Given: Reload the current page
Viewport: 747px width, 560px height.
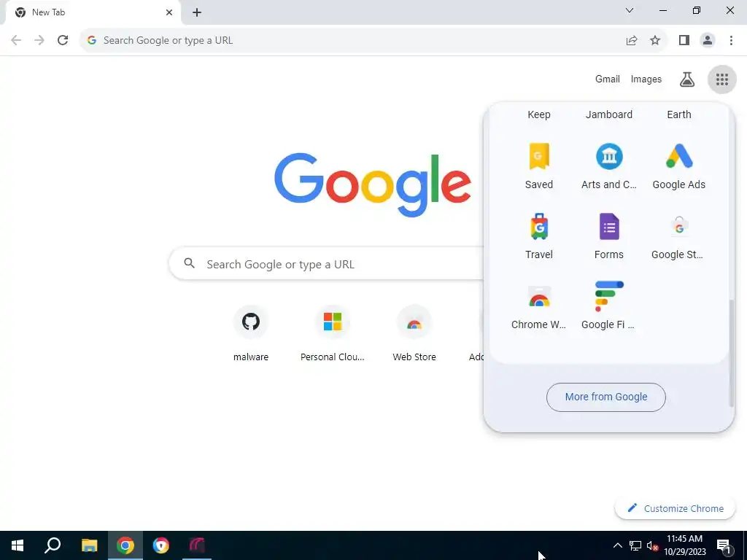Looking at the screenshot, I should (63, 41).
